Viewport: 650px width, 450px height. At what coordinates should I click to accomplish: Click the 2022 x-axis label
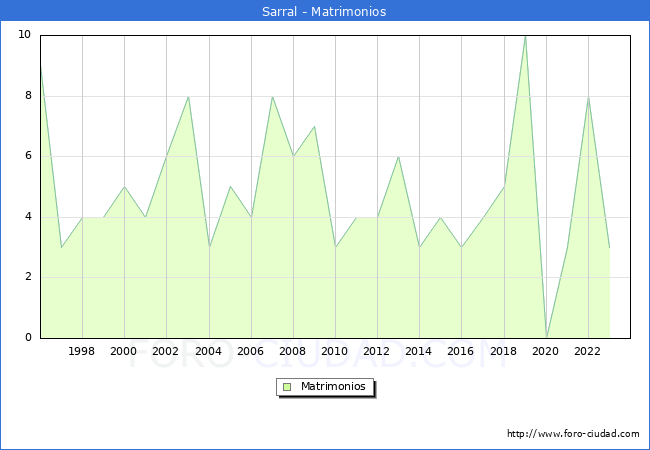point(587,351)
